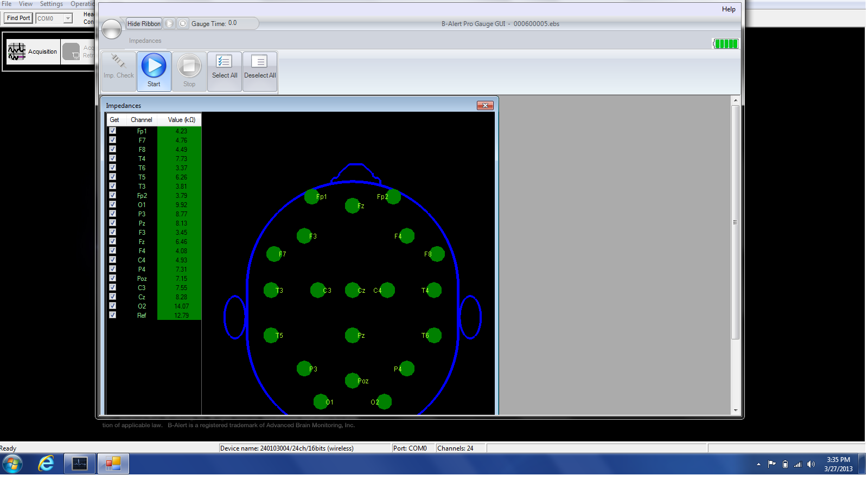Image resolution: width=868 pixels, height=488 pixels.
Task: Expand the COM0 port dropdown
Action: click(x=68, y=18)
